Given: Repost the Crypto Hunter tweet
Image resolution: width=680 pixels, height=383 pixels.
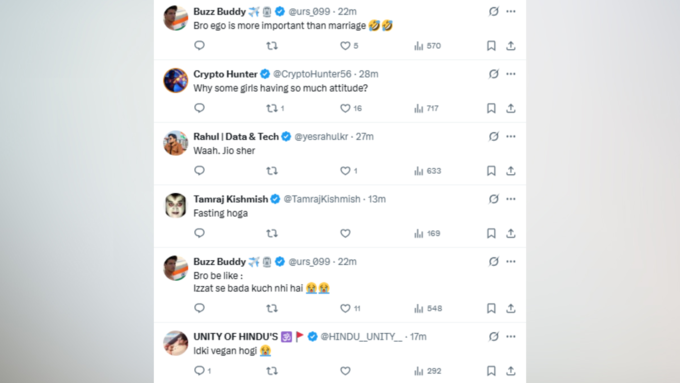Looking at the screenshot, I should [x=275, y=108].
